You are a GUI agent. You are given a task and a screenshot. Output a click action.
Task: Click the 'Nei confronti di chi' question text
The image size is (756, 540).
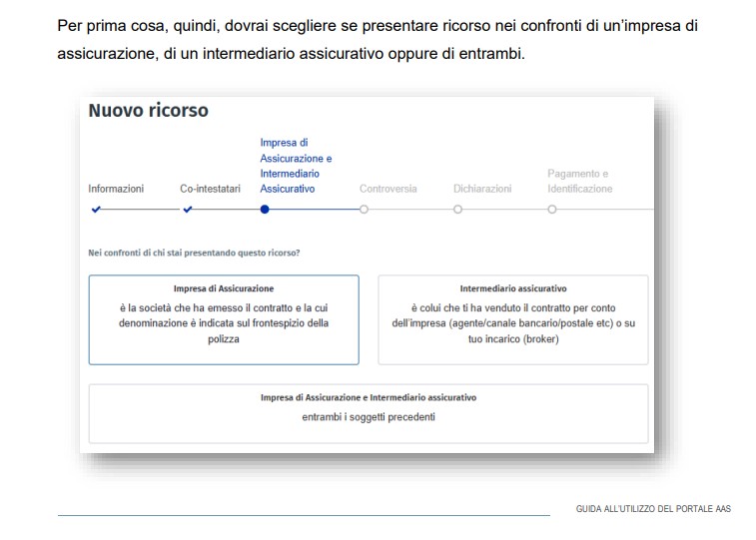click(x=194, y=253)
